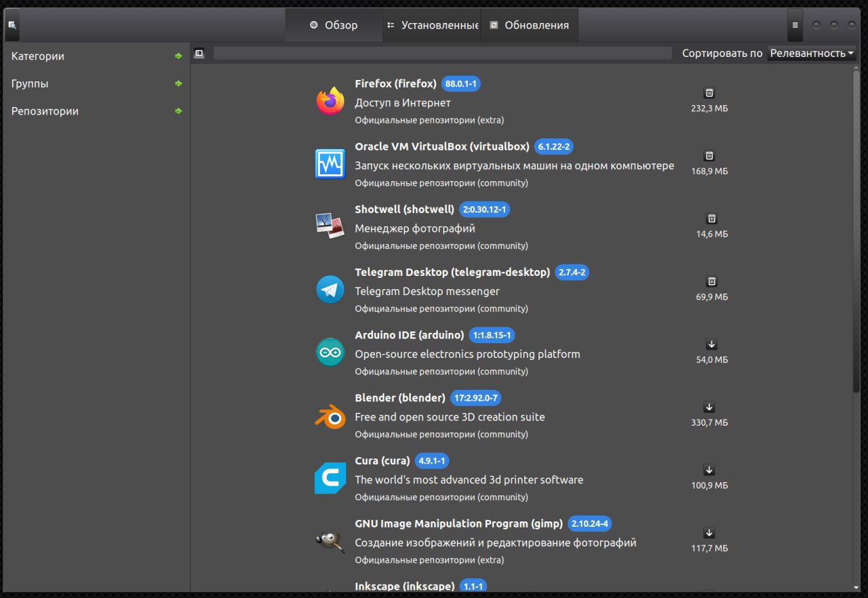Click the green arrow next to Категории

pyautogui.click(x=178, y=56)
